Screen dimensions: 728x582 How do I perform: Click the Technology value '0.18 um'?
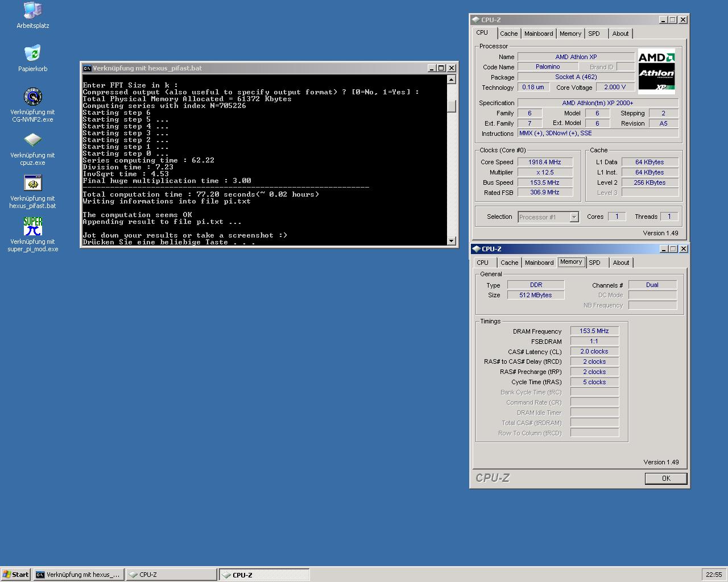pos(533,88)
